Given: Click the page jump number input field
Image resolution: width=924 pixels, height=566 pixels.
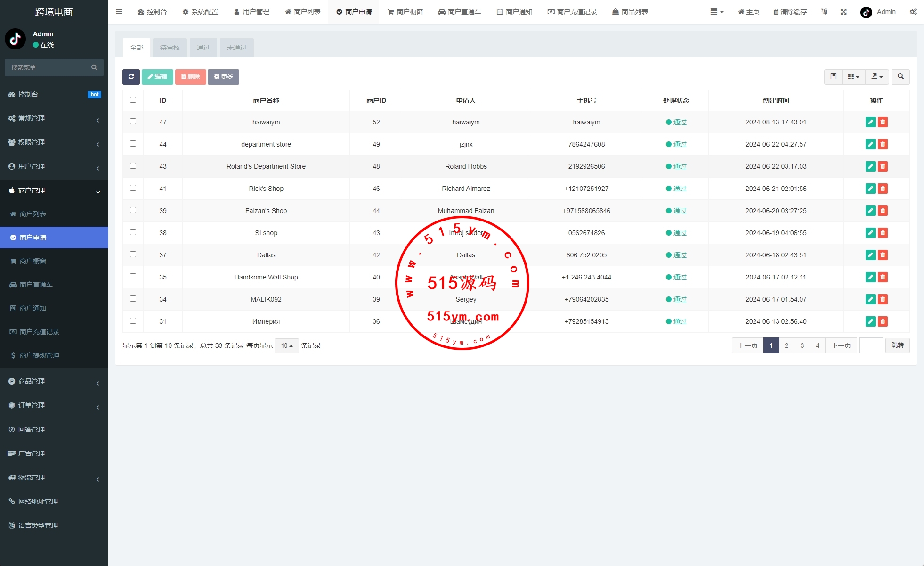Looking at the screenshot, I should pos(871,345).
